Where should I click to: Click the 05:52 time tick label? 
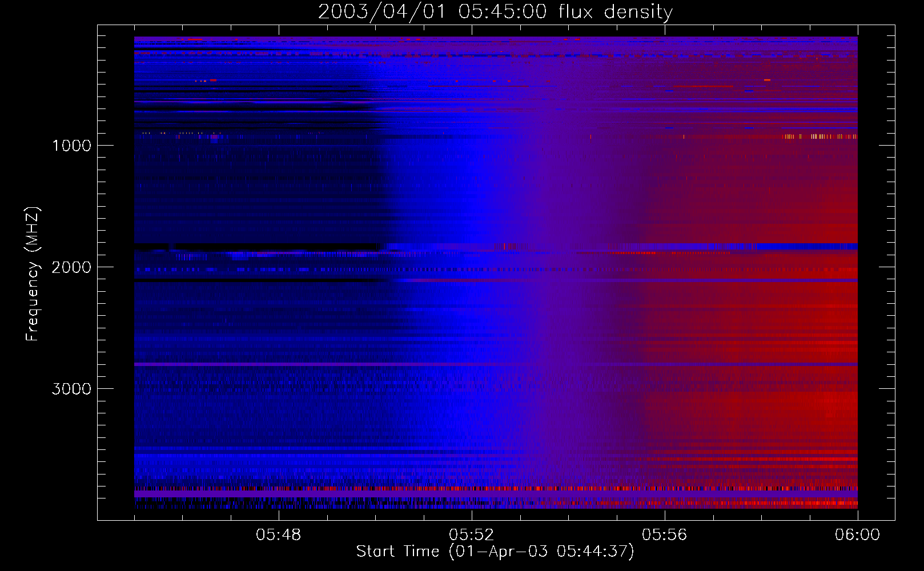click(x=472, y=535)
